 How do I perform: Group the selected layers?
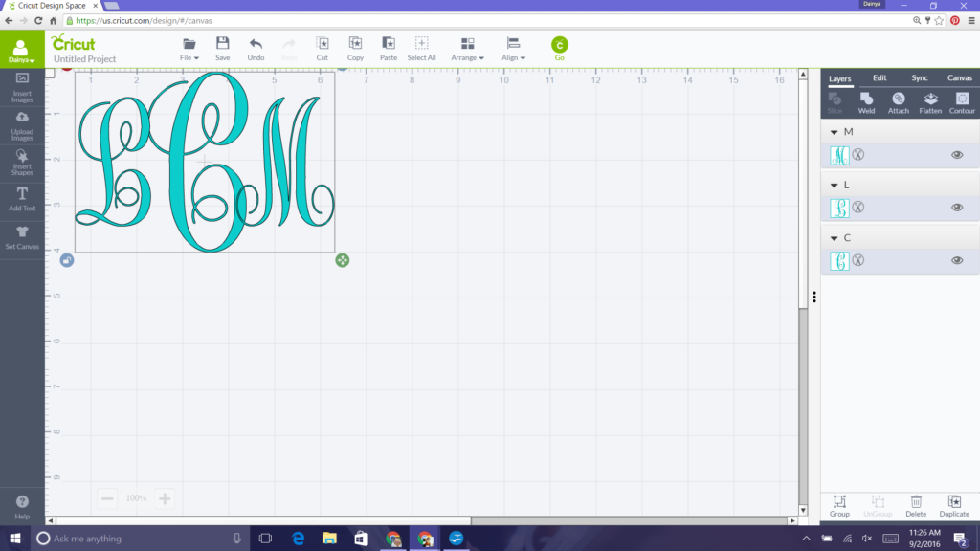click(839, 506)
